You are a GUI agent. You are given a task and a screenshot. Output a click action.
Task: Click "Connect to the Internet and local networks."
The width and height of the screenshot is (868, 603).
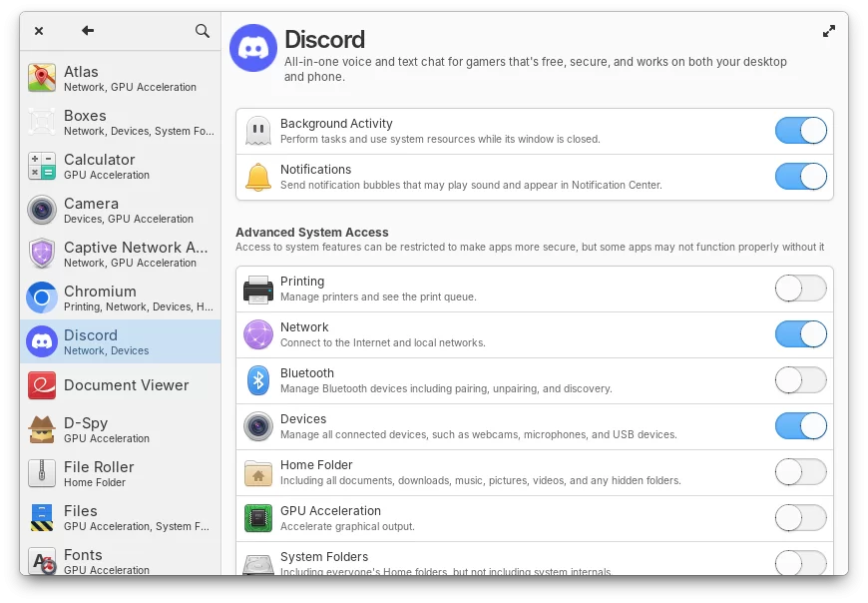click(x=382, y=342)
